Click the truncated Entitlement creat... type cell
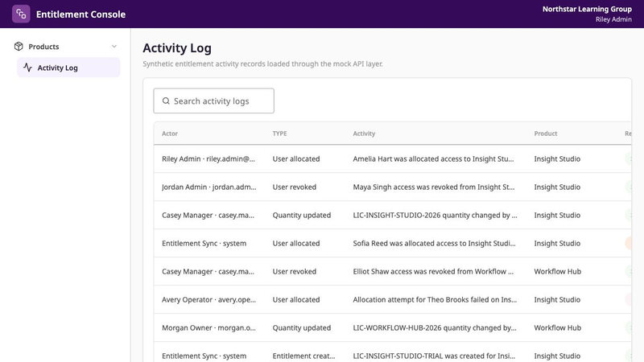Screen dimensions: 644x362 (x=304, y=356)
